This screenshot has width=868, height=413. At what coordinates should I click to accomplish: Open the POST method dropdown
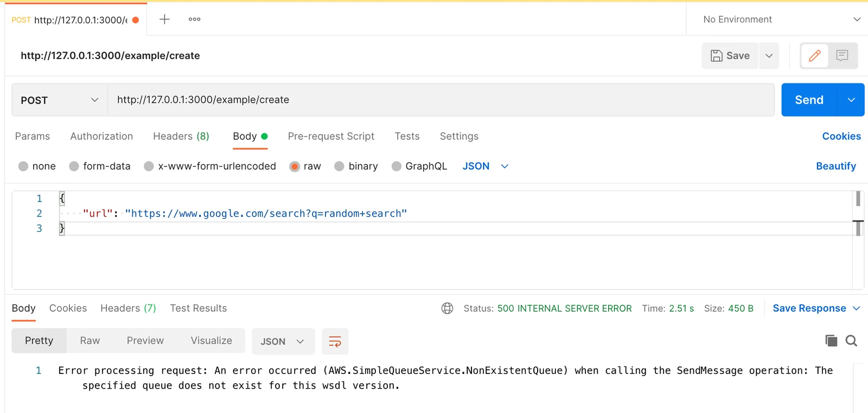point(60,100)
